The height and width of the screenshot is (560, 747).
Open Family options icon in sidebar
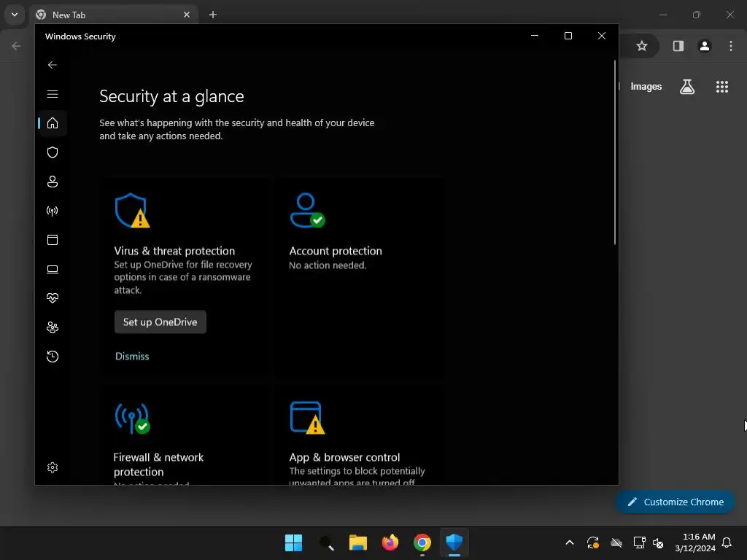coord(53,327)
